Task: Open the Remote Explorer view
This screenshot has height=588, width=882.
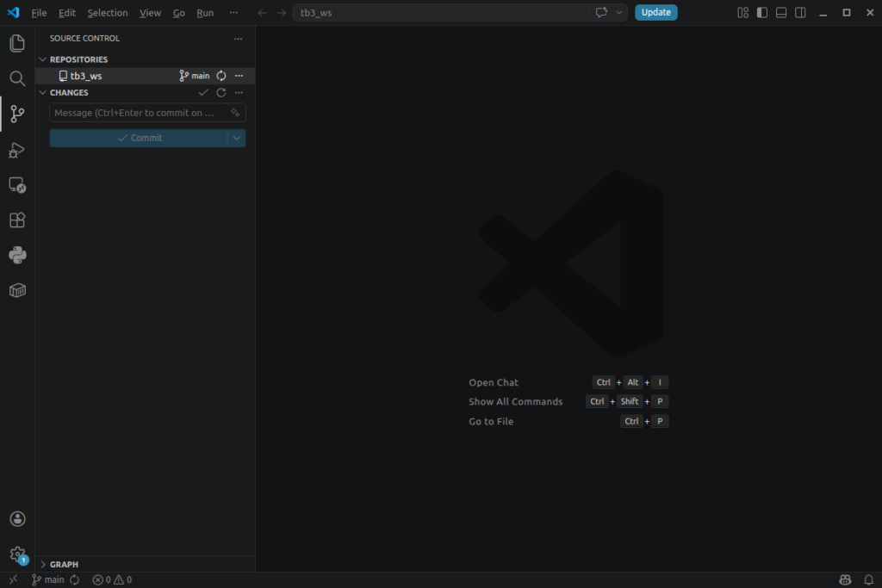Action: (x=17, y=185)
